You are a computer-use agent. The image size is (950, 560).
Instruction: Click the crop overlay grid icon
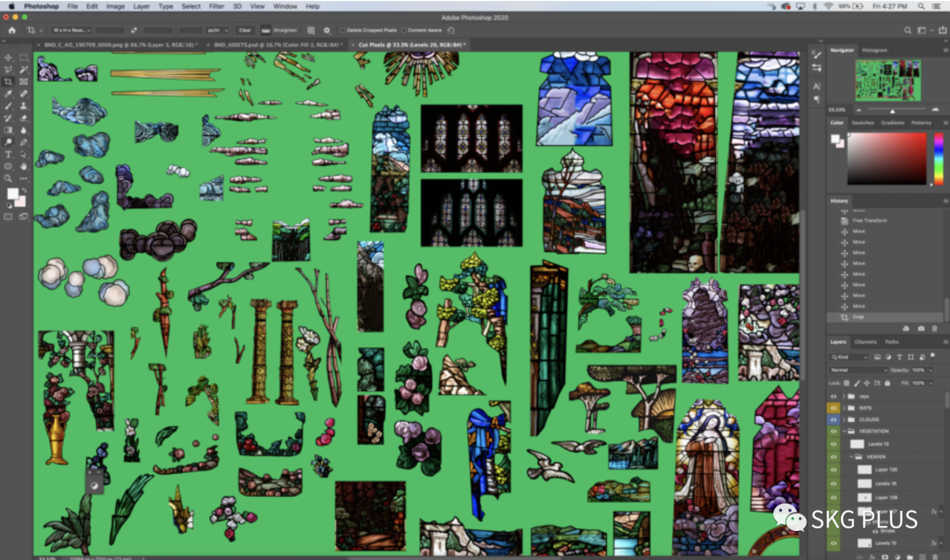coord(312,30)
